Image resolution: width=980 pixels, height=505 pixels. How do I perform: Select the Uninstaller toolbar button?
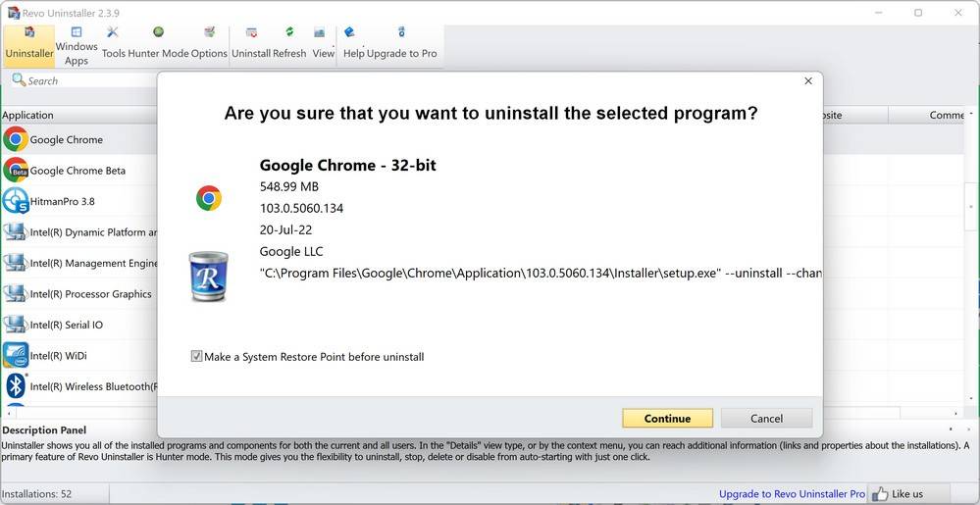pyautogui.click(x=29, y=44)
